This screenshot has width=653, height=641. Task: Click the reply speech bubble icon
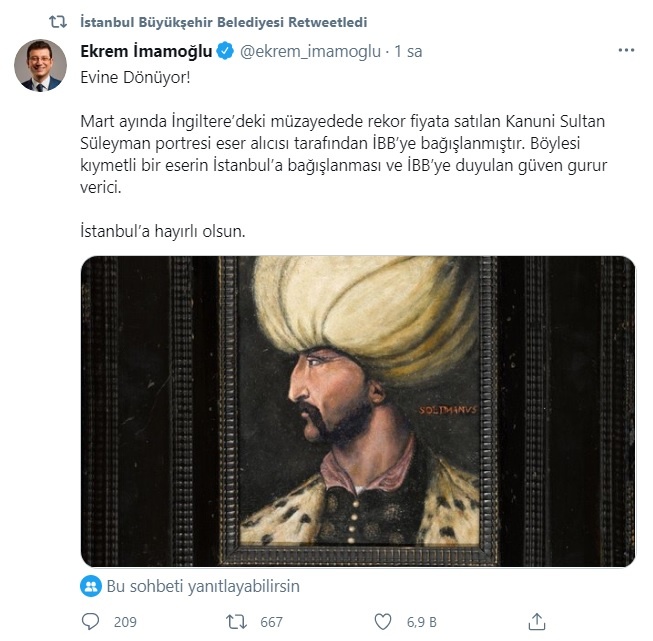point(91,622)
